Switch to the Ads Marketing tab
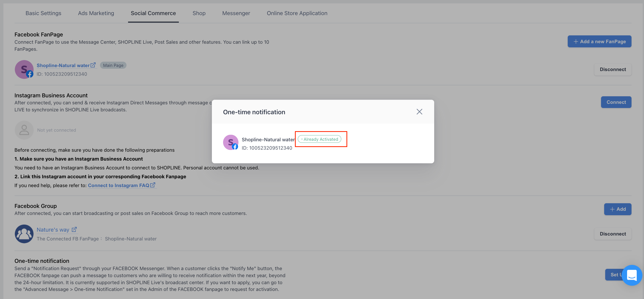644x299 pixels. point(96,13)
